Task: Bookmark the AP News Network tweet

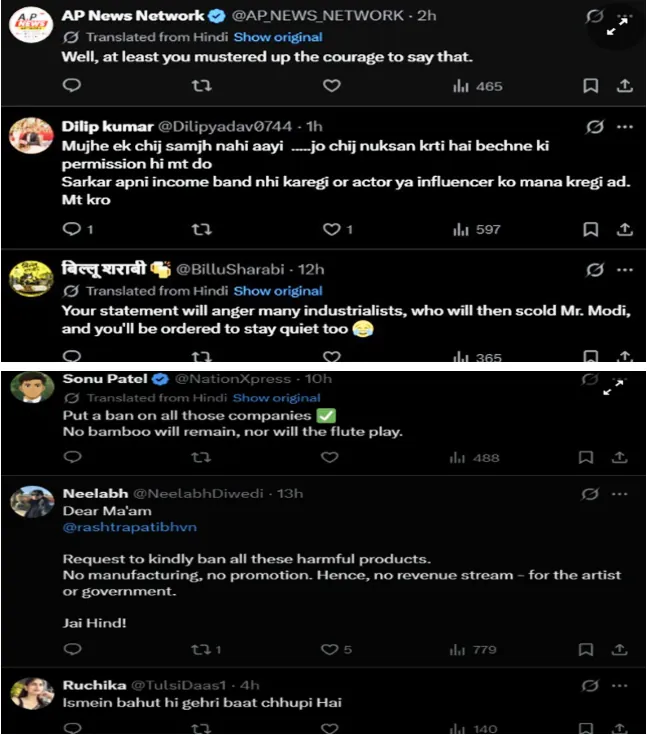Action: pos(590,86)
